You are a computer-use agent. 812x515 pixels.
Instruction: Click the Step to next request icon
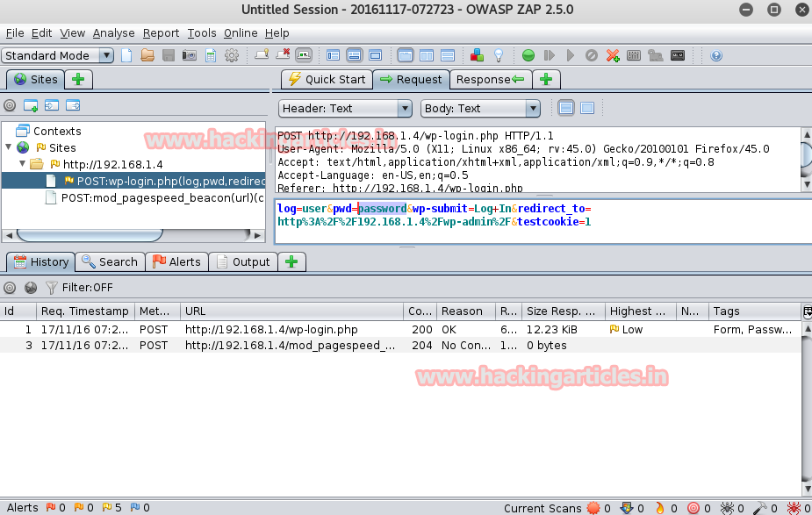click(550, 55)
